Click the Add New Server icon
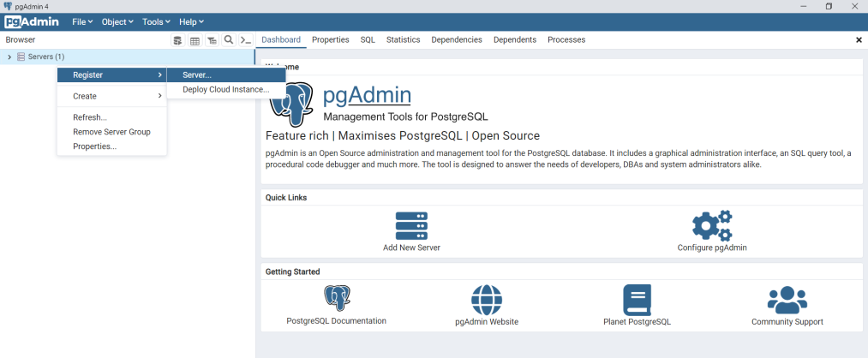Image resolution: width=868 pixels, height=358 pixels. tap(411, 226)
